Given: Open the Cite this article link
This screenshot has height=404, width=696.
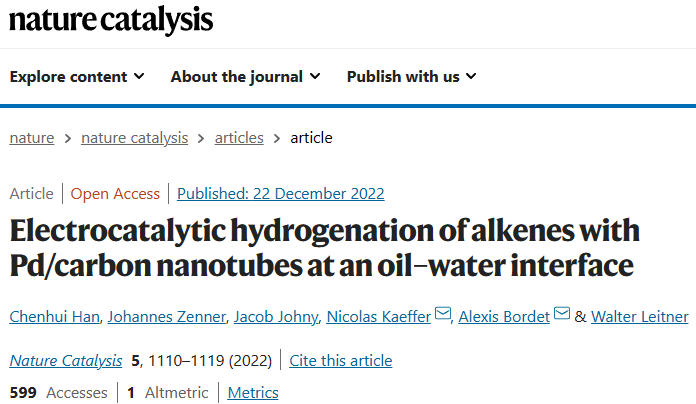Looking at the screenshot, I should click(341, 360).
